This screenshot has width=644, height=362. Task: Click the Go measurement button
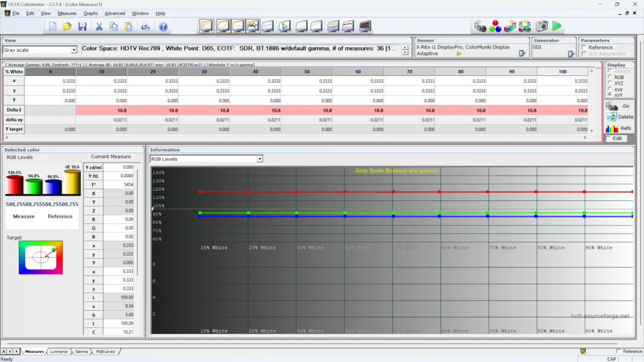click(619, 106)
